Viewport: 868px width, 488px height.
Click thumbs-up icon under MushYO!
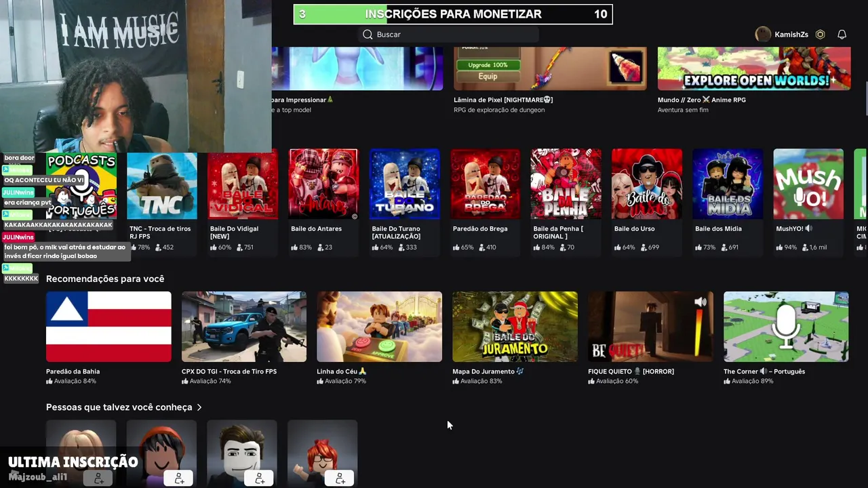[779, 247]
